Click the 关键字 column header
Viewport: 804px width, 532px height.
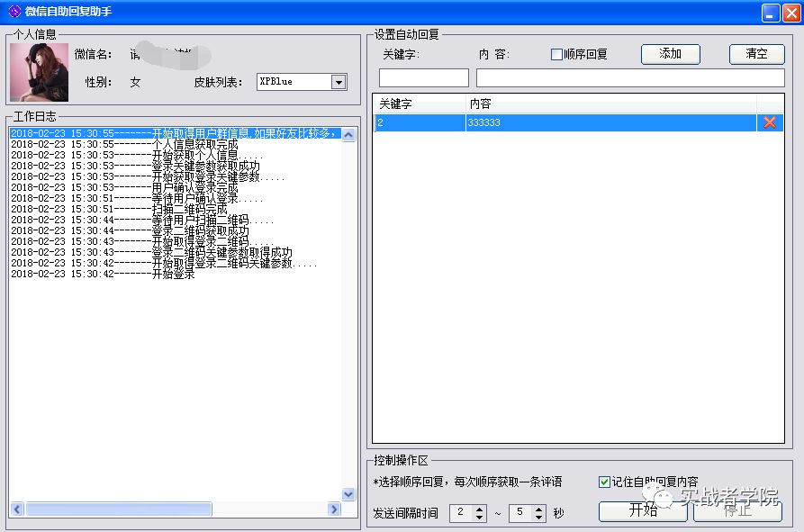(420, 104)
